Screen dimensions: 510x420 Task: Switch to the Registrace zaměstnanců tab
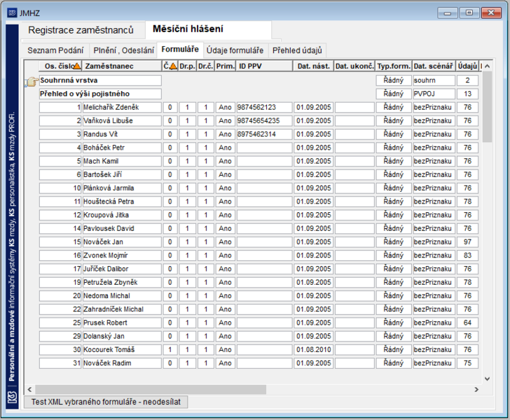(81, 30)
